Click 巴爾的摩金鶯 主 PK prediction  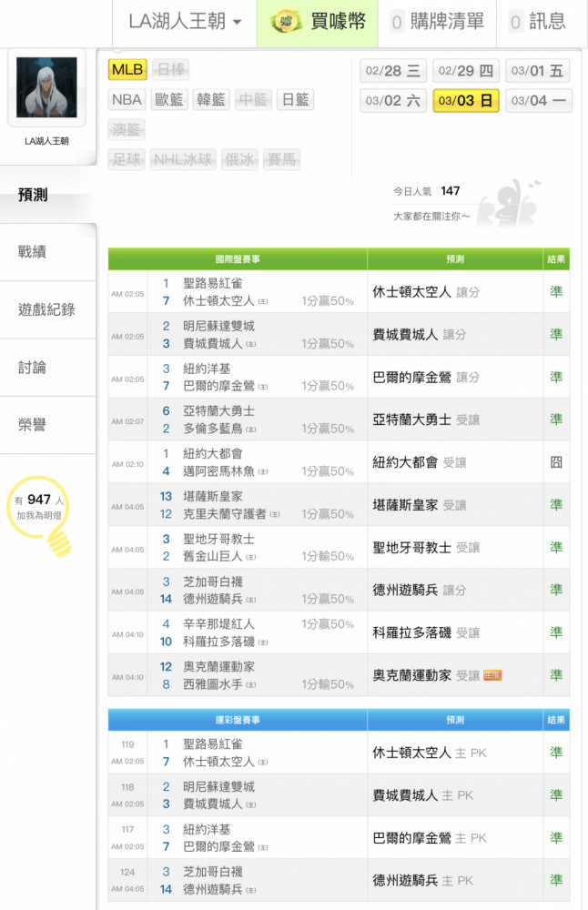(x=430, y=838)
